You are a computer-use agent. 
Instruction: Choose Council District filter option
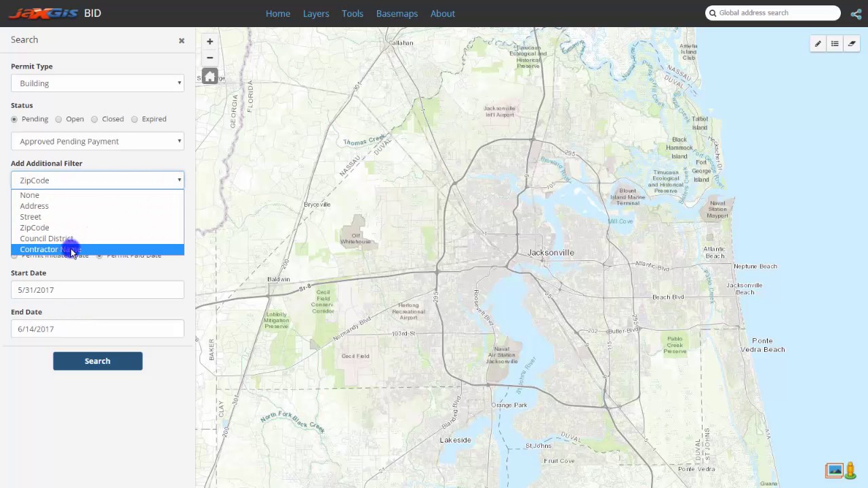pyautogui.click(x=98, y=239)
